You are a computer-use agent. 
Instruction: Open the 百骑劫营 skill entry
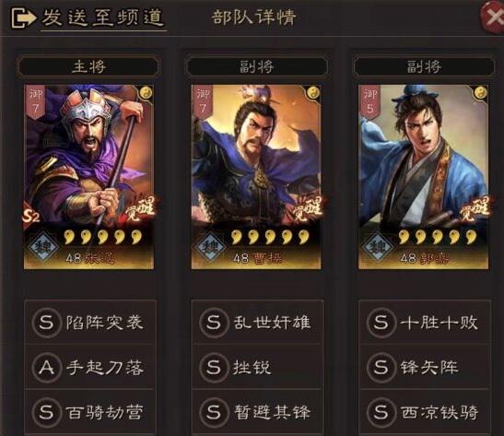(90, 412)
